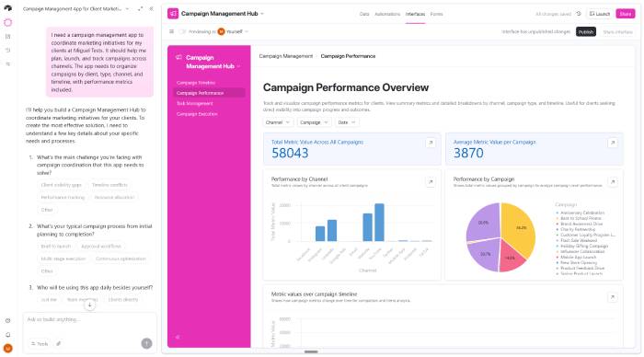The height and width of the screenshot is (357, 644).
Task: Toggle the Previewing as switch
Action: [x=183, y=31]
